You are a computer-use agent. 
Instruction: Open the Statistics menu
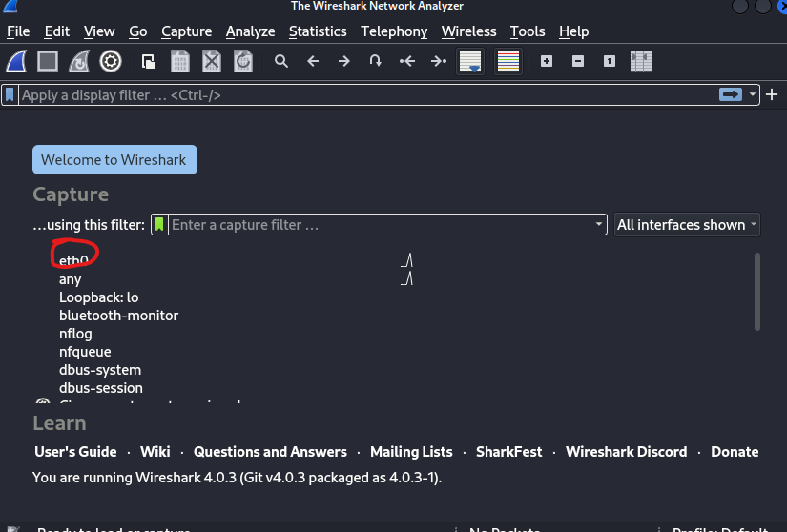click(x=318, y=31)
